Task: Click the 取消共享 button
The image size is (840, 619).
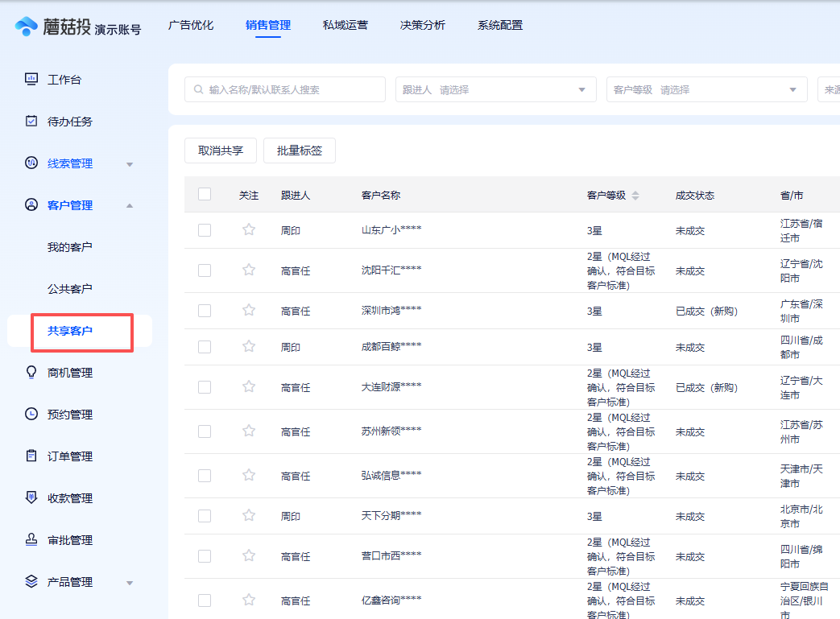Action: tap(221, 150)
